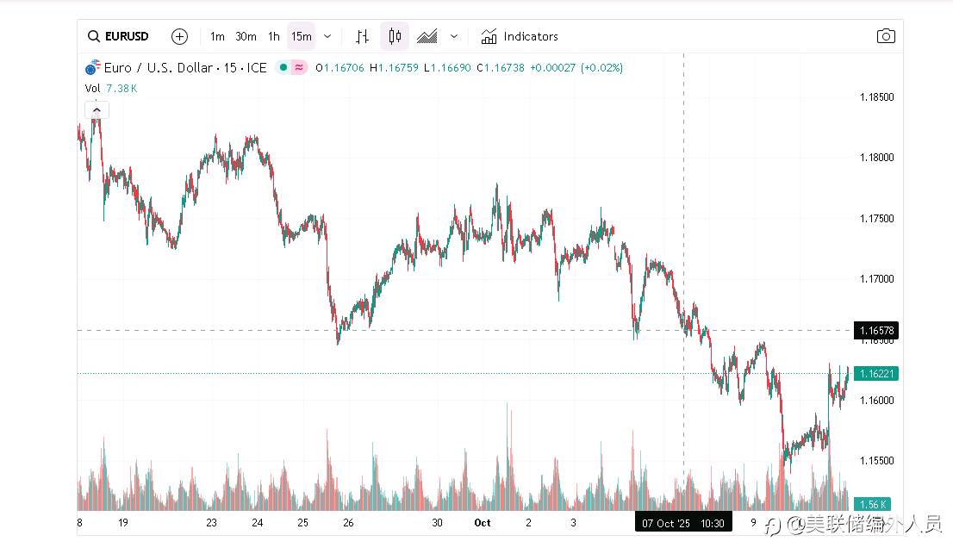Select the 1h timeframe
This screenshot has height=560, width=953.
pyautogui.click(x=273, y=36)
